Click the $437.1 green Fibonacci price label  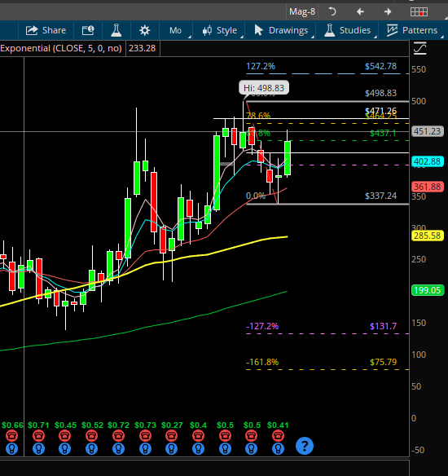(x=383, y=133)
